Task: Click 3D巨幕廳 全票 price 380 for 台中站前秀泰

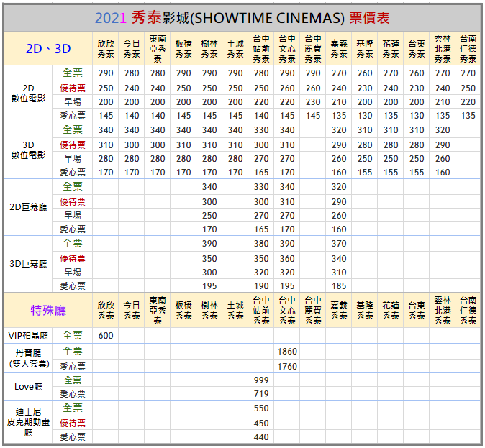Action: coord(261,243)
